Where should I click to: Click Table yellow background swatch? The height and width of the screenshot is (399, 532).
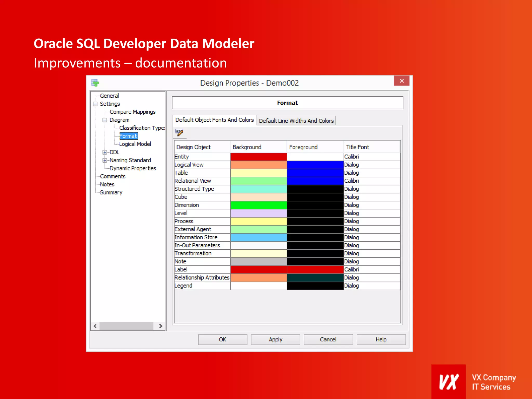click(x=259, y=173)
